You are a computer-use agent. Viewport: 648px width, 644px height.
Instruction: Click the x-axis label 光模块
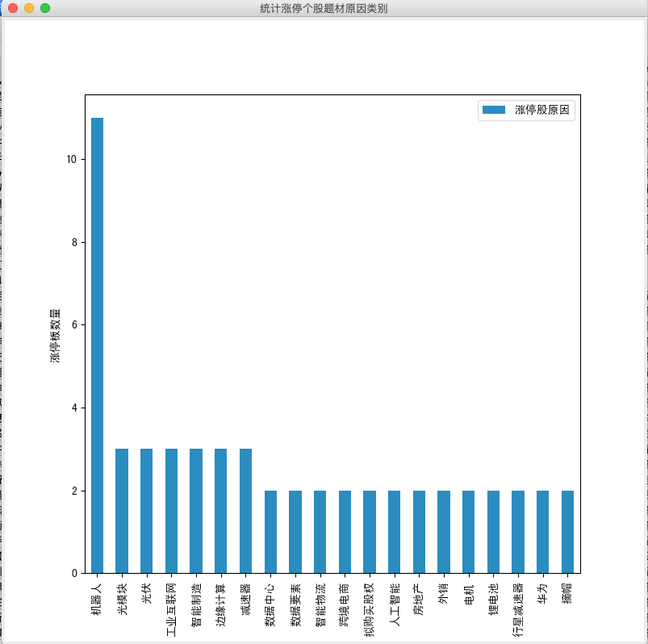point(122,600)
